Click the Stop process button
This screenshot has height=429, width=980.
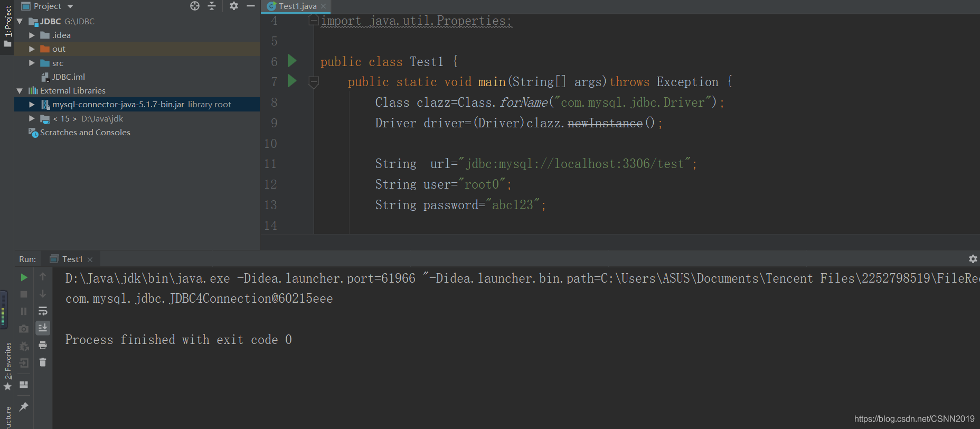point(24,294)
